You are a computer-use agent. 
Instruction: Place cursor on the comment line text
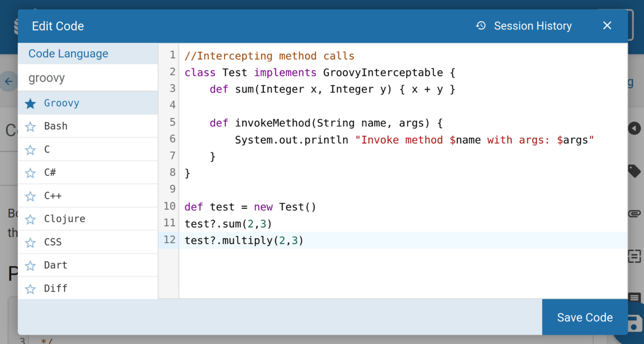[269, 56]
